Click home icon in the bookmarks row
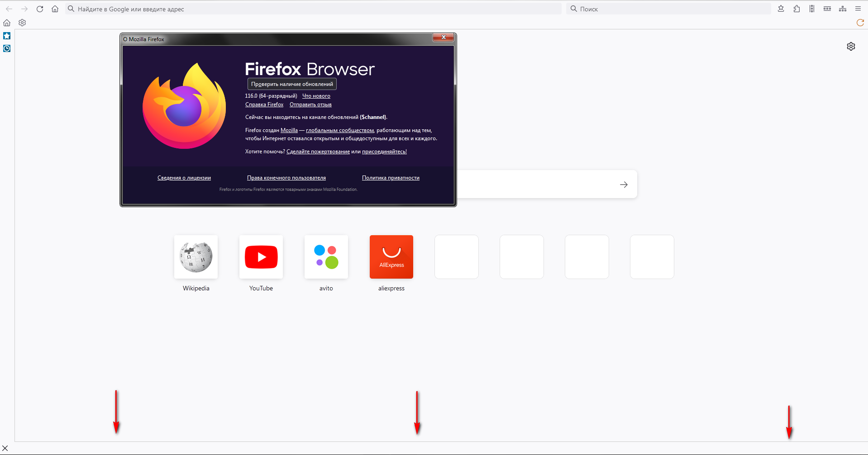This screenshot has width=868, height=455. (7, 23)
